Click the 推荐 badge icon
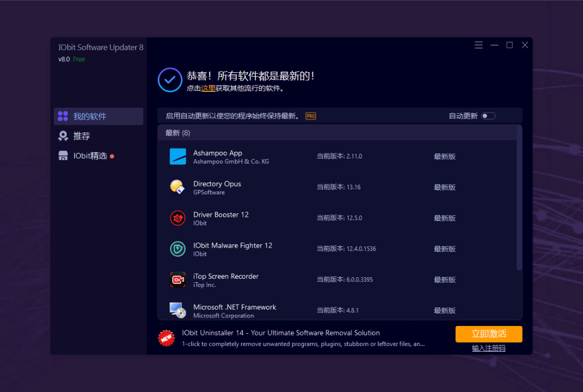This screenshot has width=583, height=392. click(63, 136)
